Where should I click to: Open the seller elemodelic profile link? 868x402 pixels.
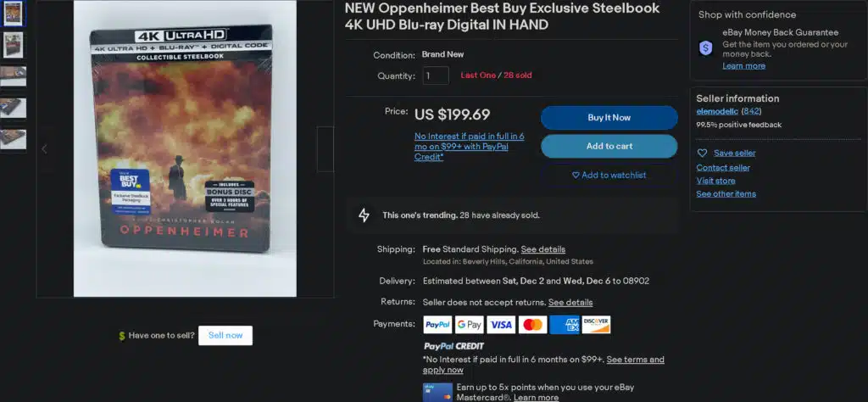[x=717, y=111]
